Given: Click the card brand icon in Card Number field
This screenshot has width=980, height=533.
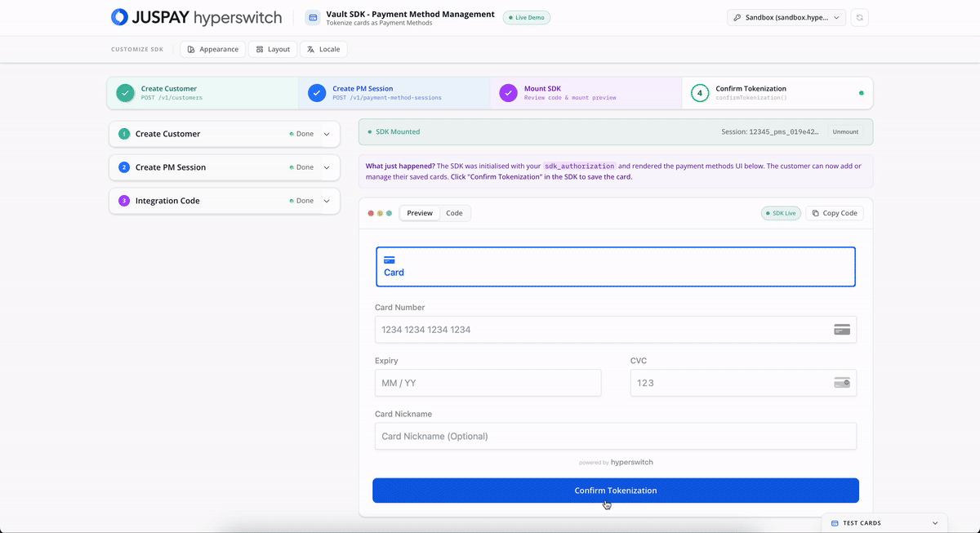Looking at the screenshot, I should (x=842, y=330).
